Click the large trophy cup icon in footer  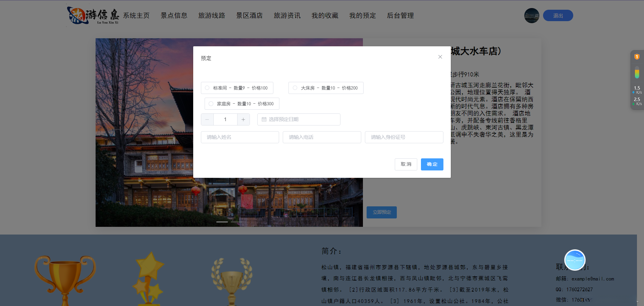point(65,280)
